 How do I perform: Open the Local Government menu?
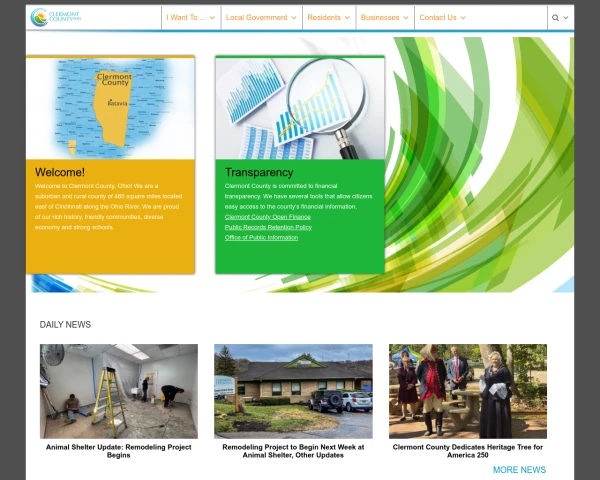[256, 18]
